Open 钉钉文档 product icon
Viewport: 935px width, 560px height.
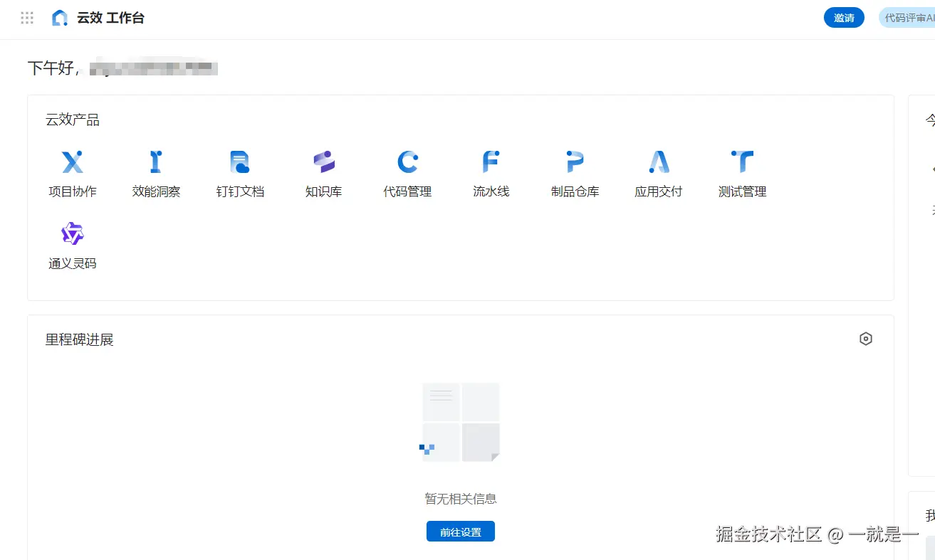pos(240,162)
